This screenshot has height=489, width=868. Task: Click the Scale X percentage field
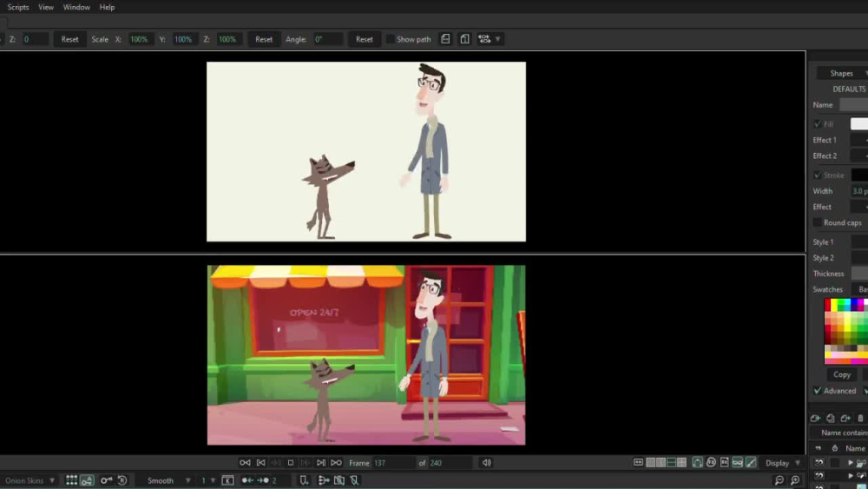tap(141, 39)
